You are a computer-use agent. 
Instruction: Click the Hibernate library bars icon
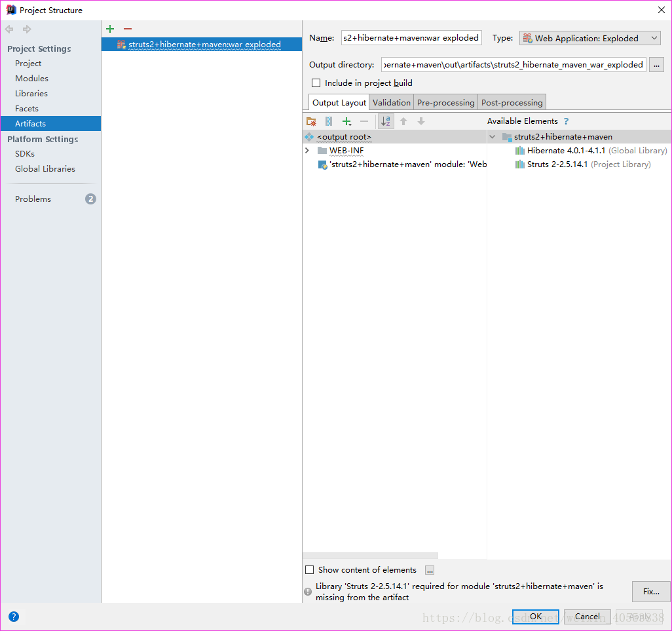click(520, 151)
